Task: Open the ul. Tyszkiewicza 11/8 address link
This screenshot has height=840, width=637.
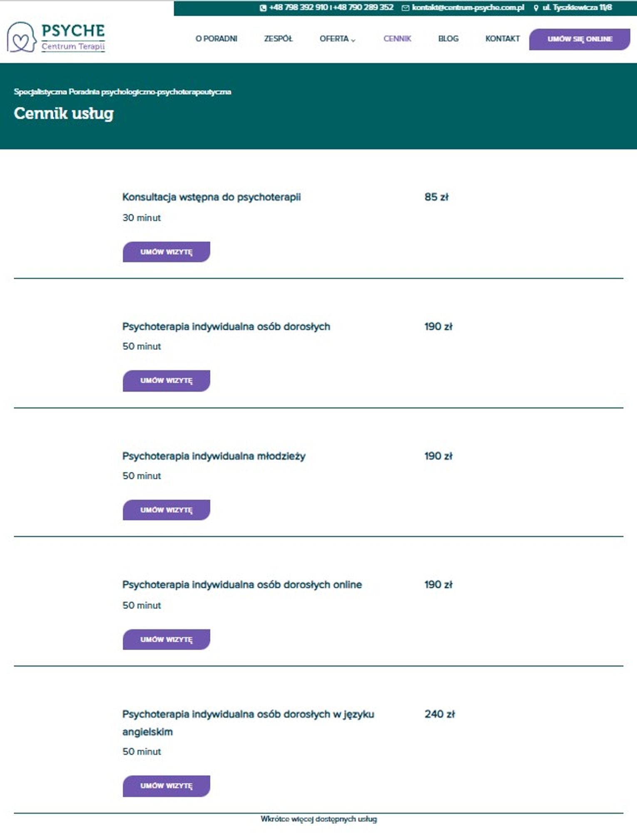Action: (577, 8)
